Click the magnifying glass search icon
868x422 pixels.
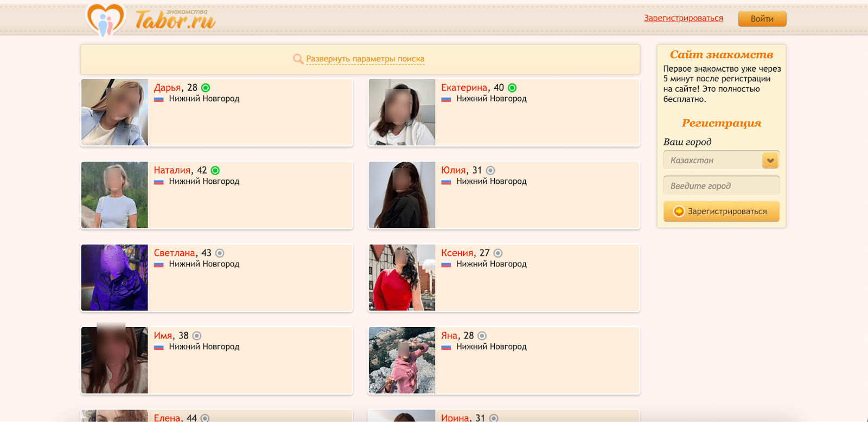(x=298, y=59)
